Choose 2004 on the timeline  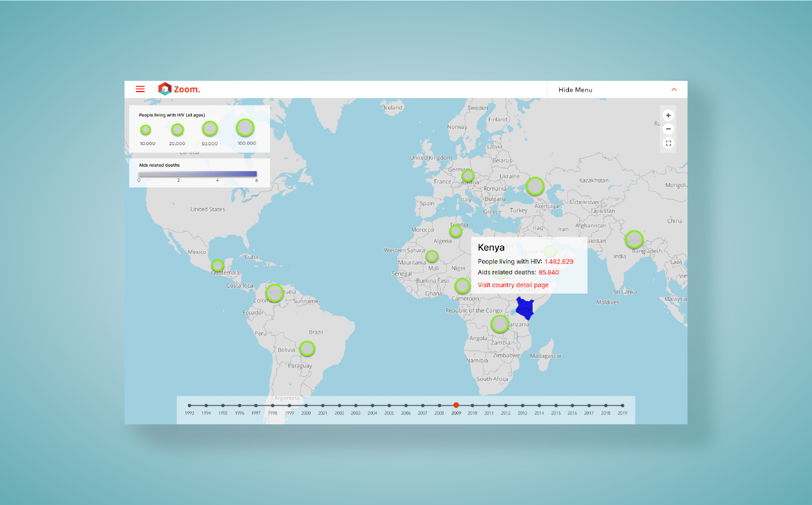coord(372,405)
